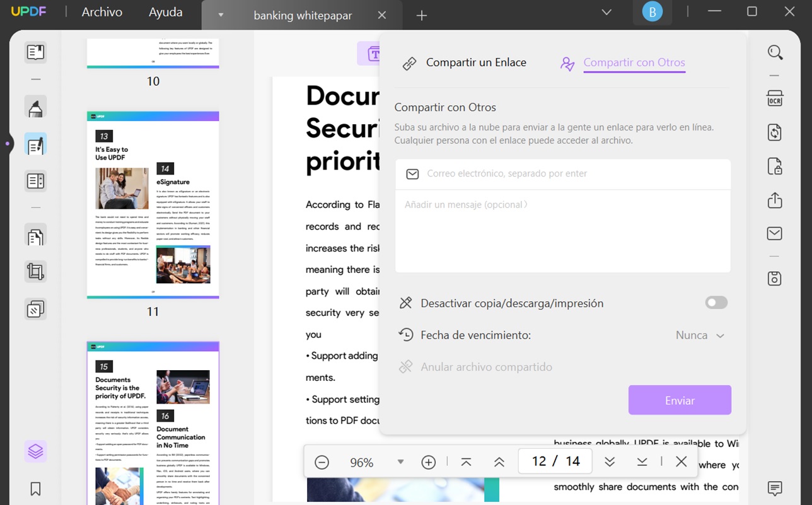The image size is (812, 505).
Task: Open the user account avatar B
Action: (652, 12)
